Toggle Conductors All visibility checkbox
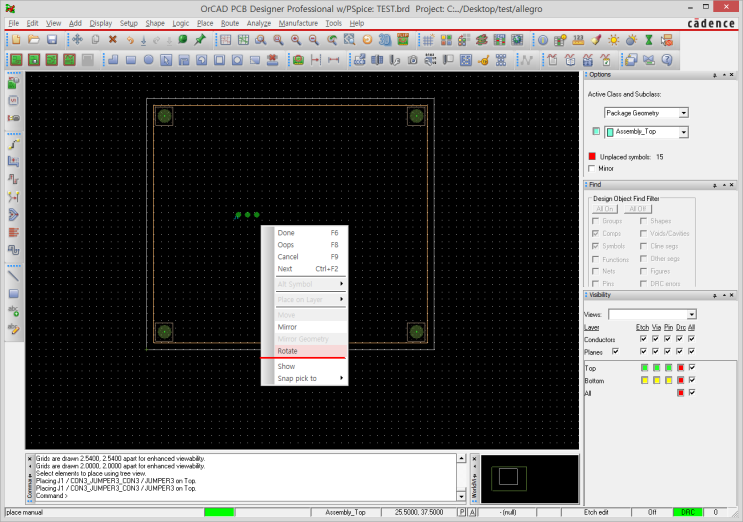 point(691,339)
